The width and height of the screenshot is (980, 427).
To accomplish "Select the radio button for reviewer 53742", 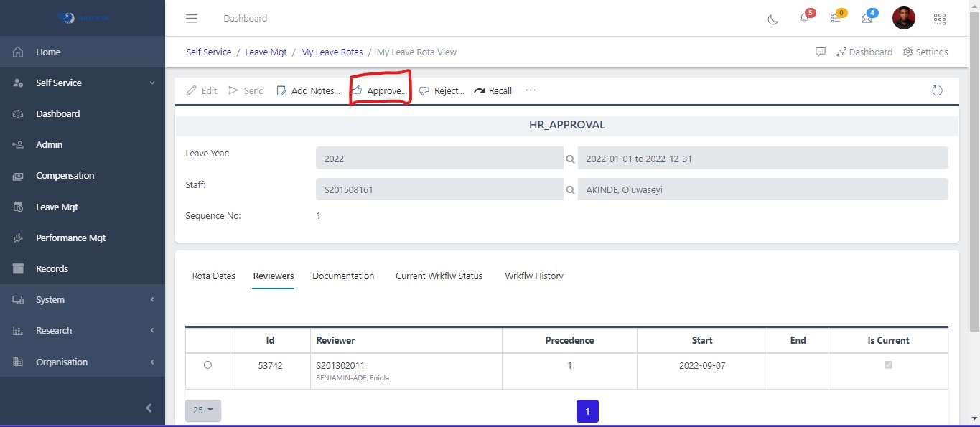I will [x=207, y=365].
